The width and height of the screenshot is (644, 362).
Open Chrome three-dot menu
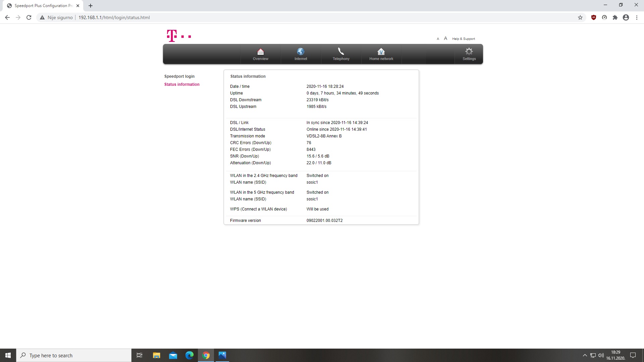pos(637,17)
